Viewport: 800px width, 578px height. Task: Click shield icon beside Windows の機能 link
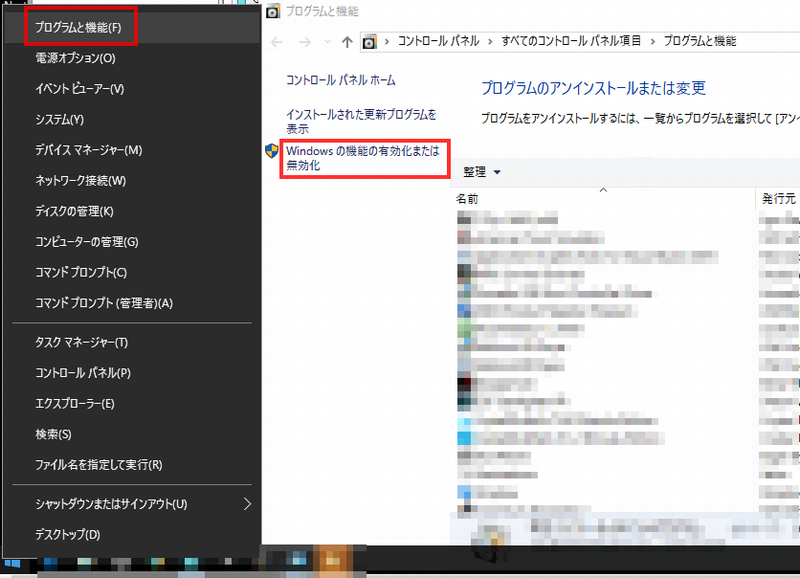(272, 151)
